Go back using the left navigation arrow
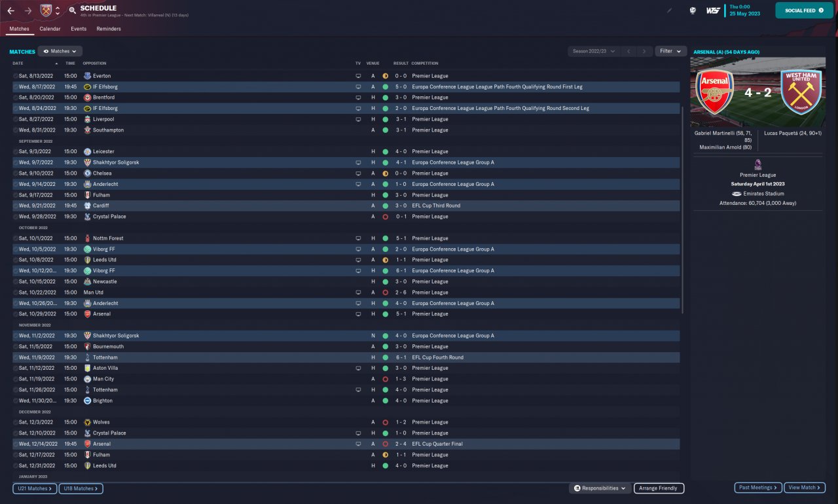The height and width of the screenshot is (504, 838). coord(10,10)
